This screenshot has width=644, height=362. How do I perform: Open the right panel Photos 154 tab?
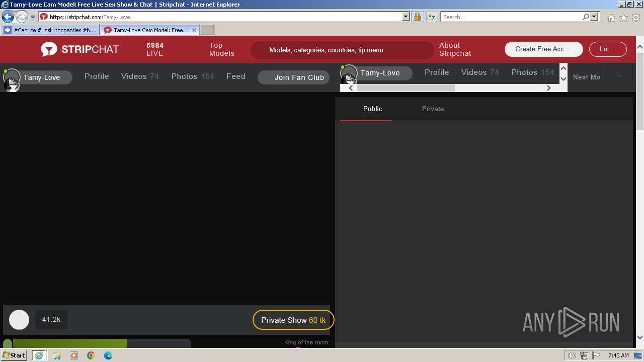[x=533, y=72]
